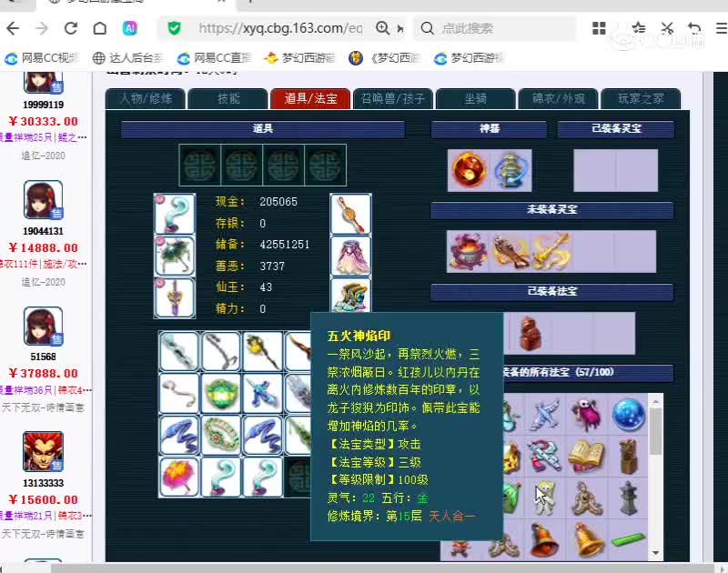Open 网易CC视频 bookmark

click(x=42, y=58)
